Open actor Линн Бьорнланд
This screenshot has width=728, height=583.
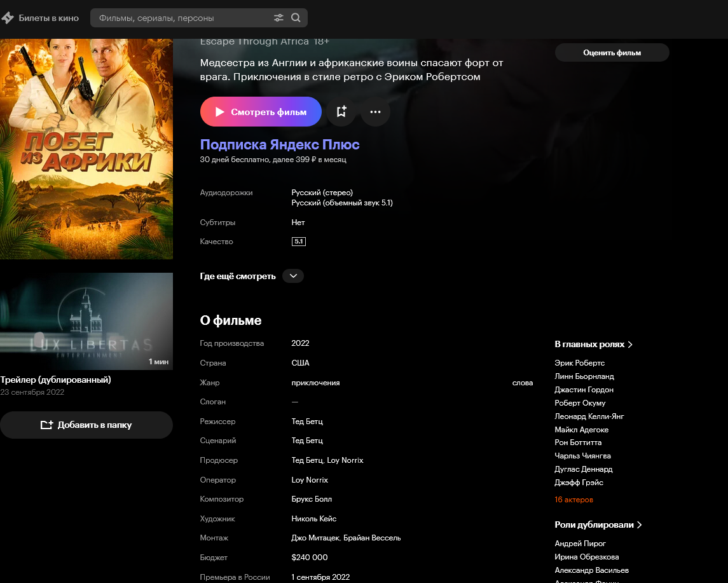(584, 376)
